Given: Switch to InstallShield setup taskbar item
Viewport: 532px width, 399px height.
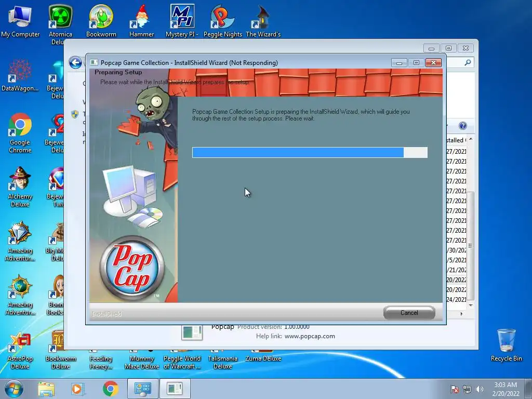Looking at the screenshot, I should [x=175, y=389].
